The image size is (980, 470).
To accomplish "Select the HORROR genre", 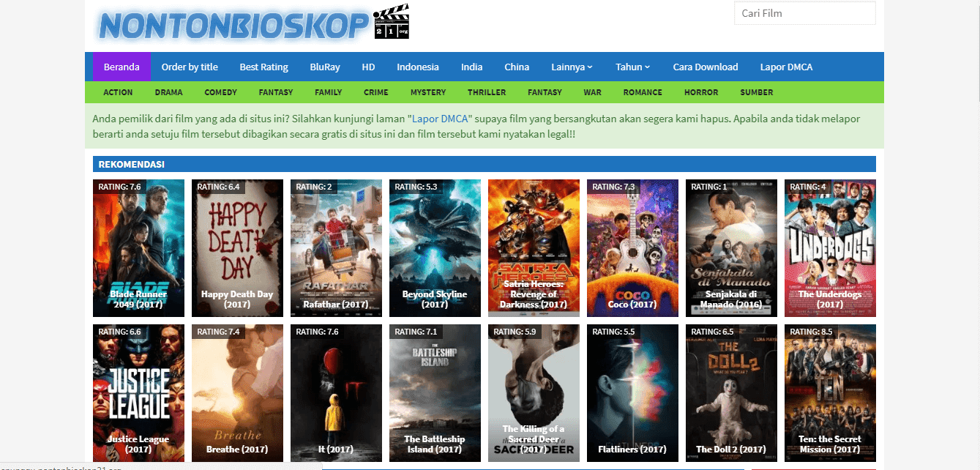I will coord(701,92).
